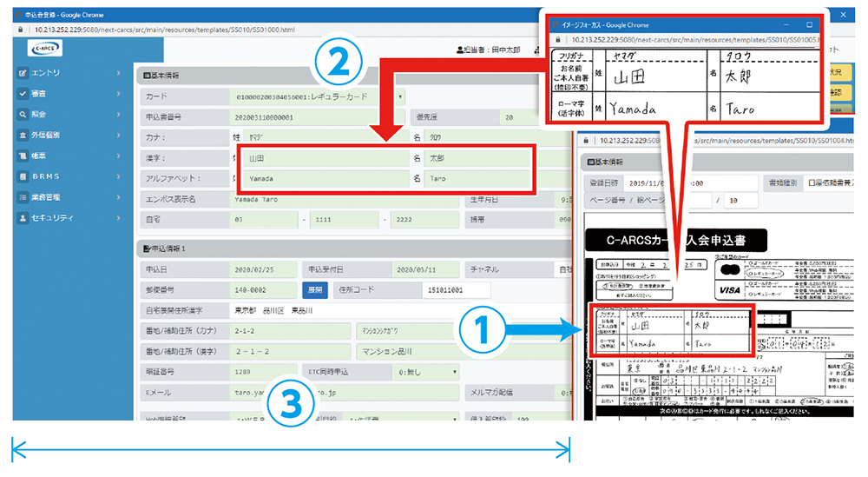Click the 審査 checkmark icon in sidebar
Image resolution: width=868 pixels, height=477 pixels.
[23, 93]
